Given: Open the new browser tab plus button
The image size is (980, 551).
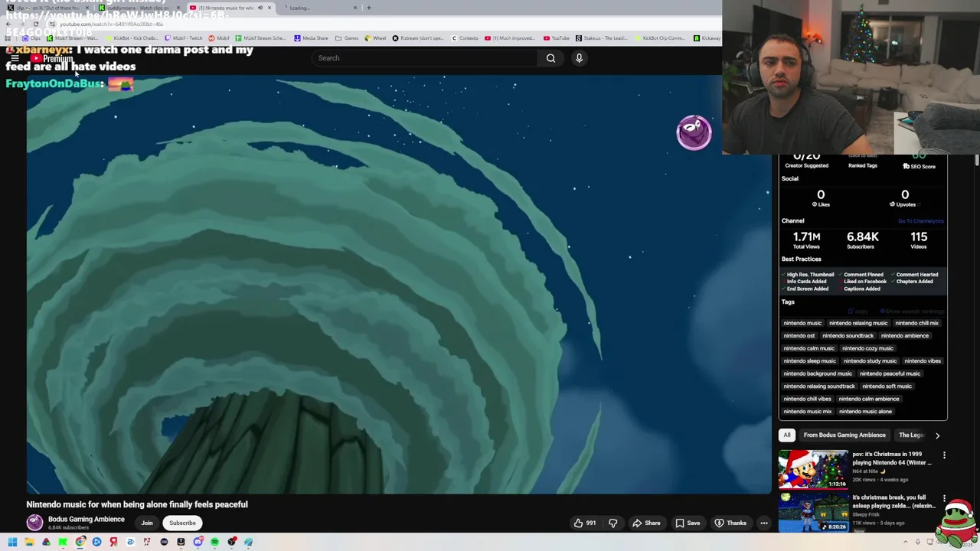Looking at the screenshot, I should [368, 8].
